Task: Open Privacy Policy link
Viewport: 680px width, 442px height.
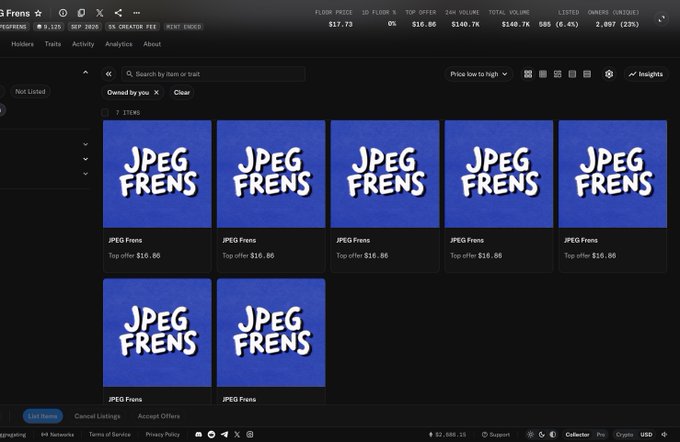Action: pyautogui.click(x=163, y=434)
